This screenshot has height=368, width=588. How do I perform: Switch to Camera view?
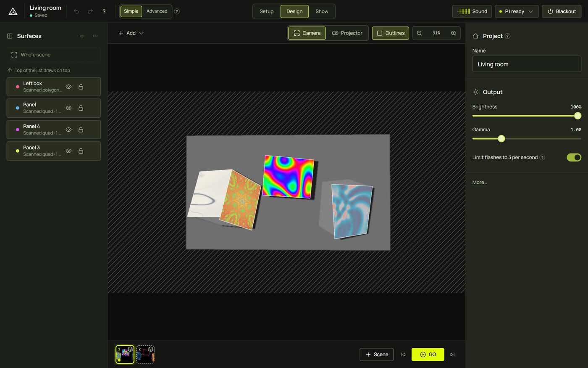coord(307,33)
